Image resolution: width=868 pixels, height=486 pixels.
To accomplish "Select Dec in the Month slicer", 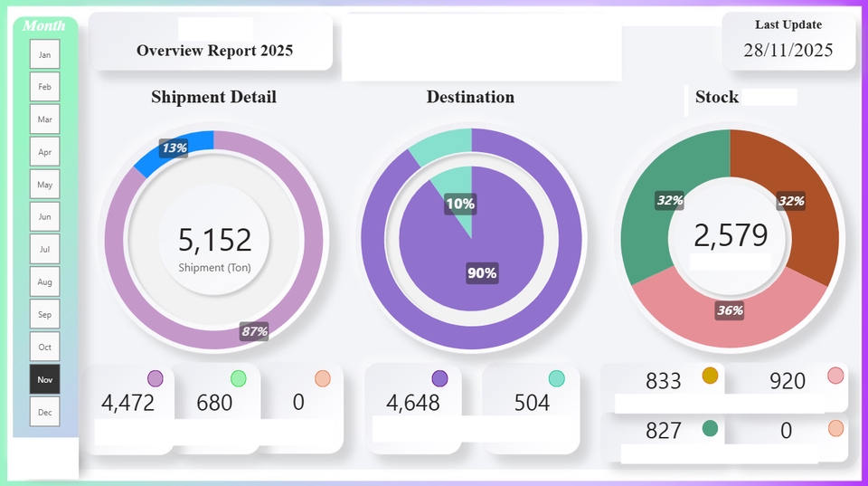I will pos(44,412).
